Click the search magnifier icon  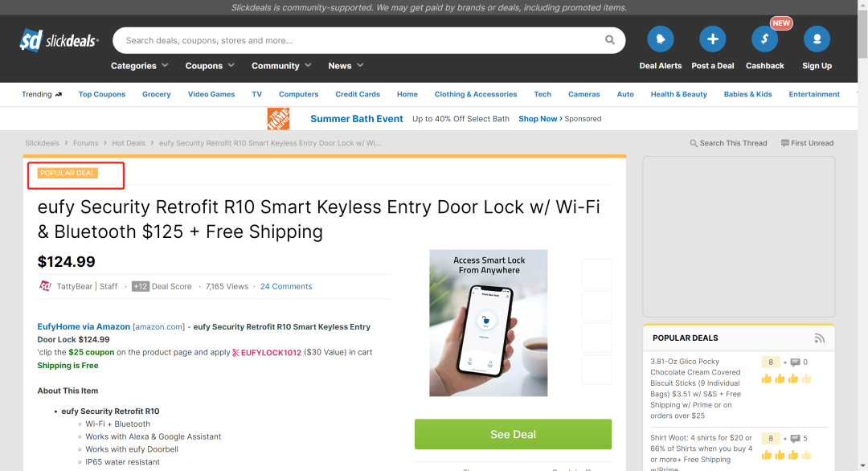point(609,40)
